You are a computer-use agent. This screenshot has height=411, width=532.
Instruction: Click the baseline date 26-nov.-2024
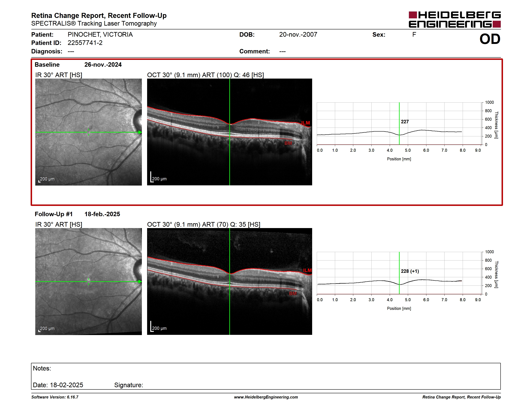(x=103, y=64)
